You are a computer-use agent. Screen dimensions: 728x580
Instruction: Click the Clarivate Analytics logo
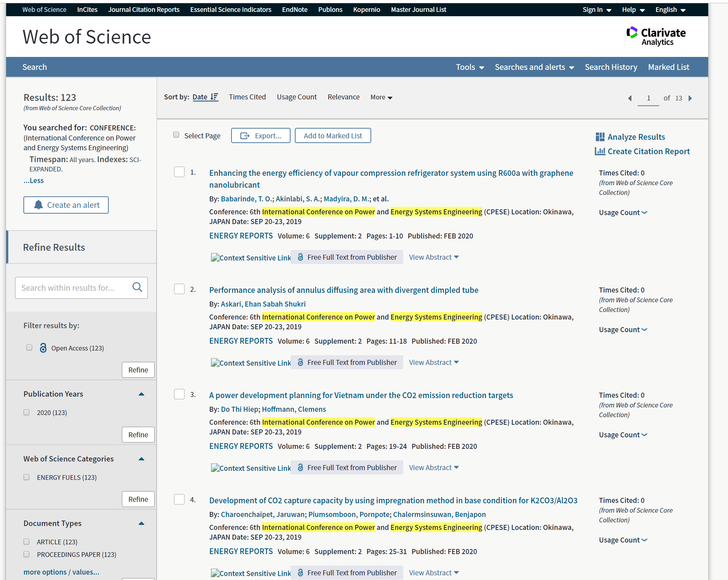tap(656, 36)
